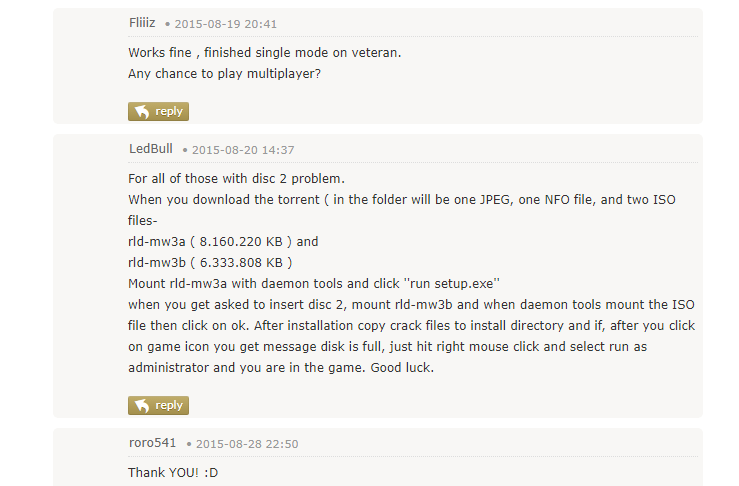Open Fliiiz's user profile name
Image resolution: width=739 pixels, height=486 pixels.
point(142,23)
